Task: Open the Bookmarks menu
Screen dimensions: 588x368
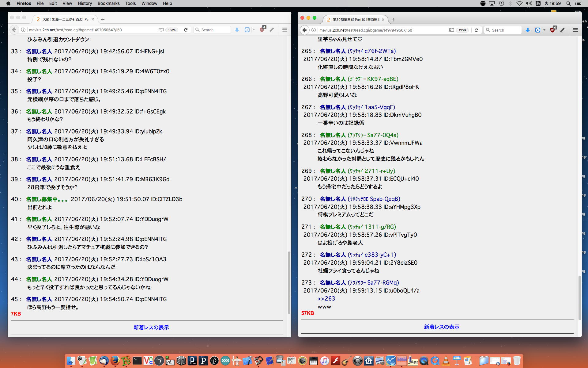Action: (108, 3)
